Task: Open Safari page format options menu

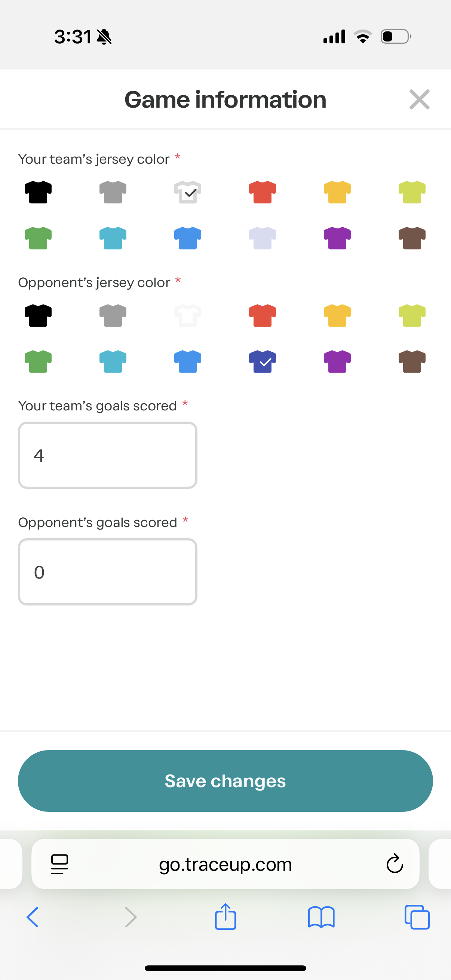Action: pyautogui.click(x=59, y=864)
